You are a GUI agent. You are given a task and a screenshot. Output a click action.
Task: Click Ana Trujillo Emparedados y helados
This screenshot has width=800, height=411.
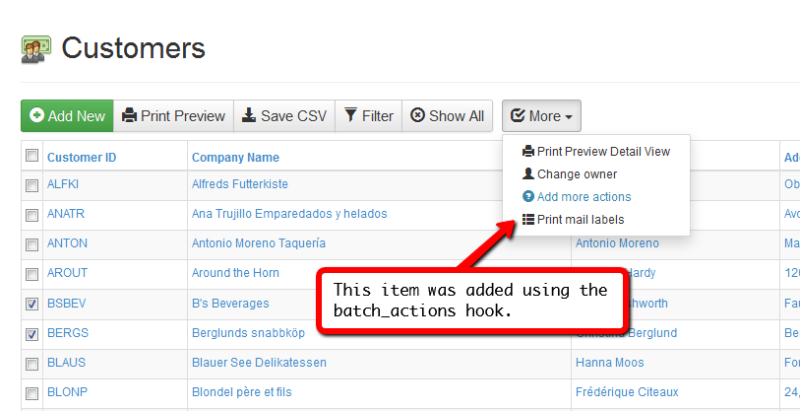pyautogui.click(x=289, y=214)
